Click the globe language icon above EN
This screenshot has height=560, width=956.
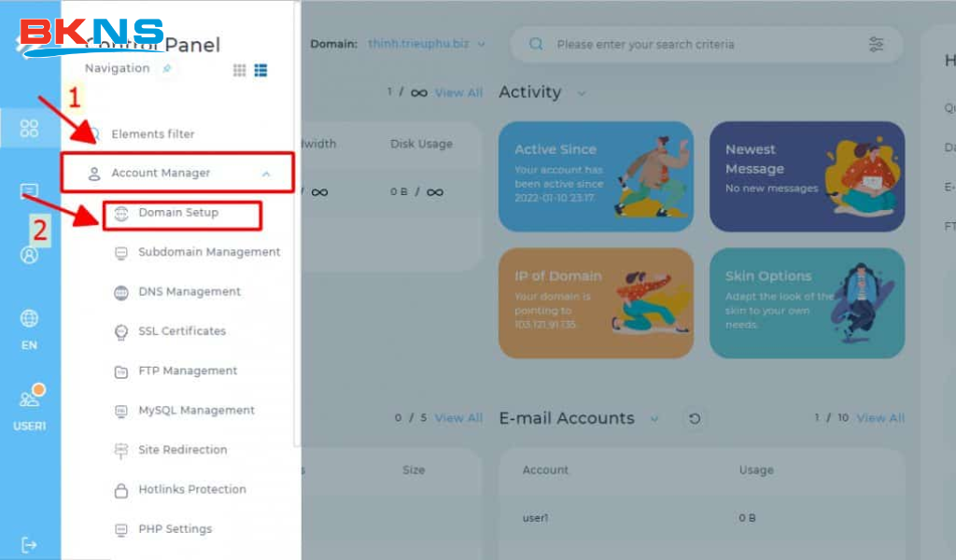tap(29, 318)
